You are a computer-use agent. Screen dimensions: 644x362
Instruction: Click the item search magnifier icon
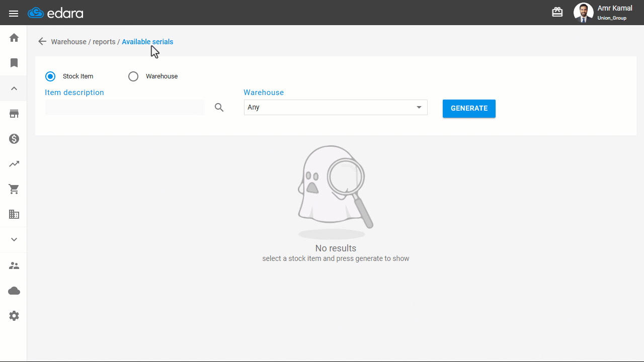pos(219,107)
